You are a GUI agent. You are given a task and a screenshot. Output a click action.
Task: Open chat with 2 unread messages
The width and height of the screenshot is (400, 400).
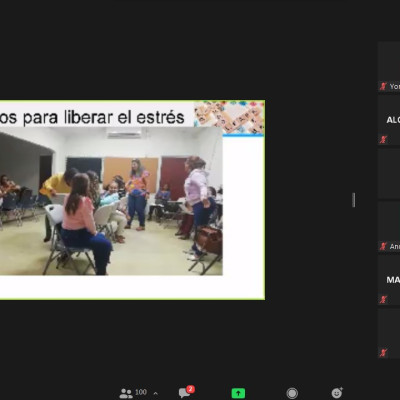186,392
